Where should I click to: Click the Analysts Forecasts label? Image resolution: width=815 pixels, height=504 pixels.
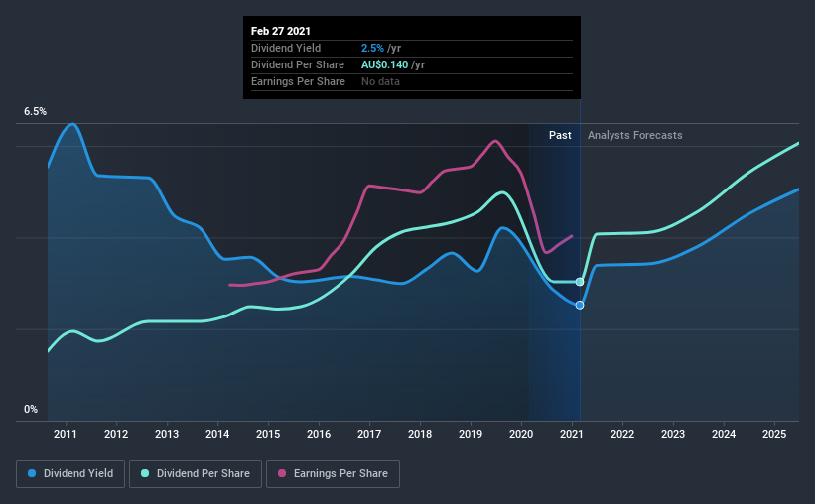coord(634,135)
